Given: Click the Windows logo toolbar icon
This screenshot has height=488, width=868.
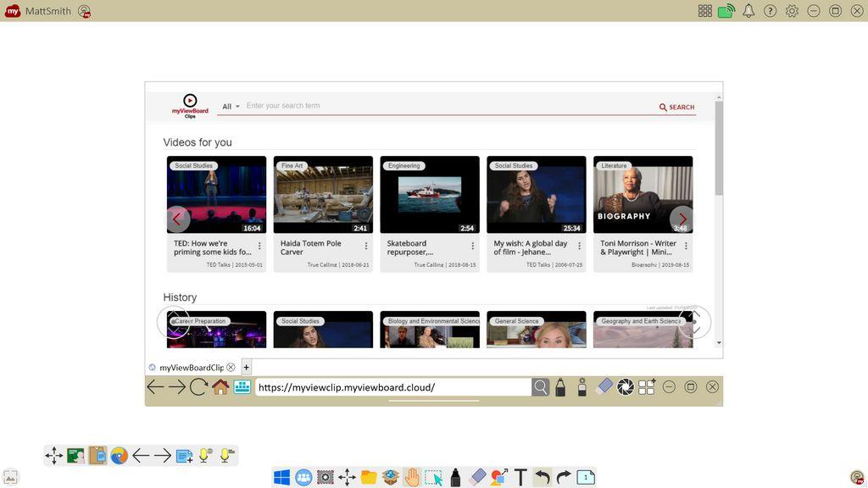Looking at the screenshot, I should coord(281,477).
